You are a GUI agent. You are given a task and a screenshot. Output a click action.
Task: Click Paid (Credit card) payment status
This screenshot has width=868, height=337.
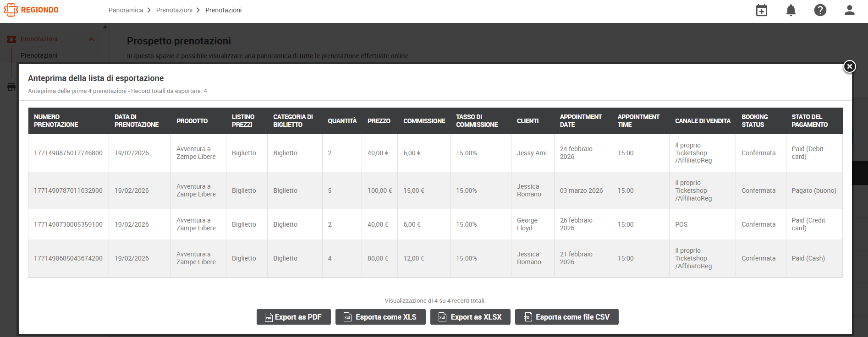click(x=808, y=224)
